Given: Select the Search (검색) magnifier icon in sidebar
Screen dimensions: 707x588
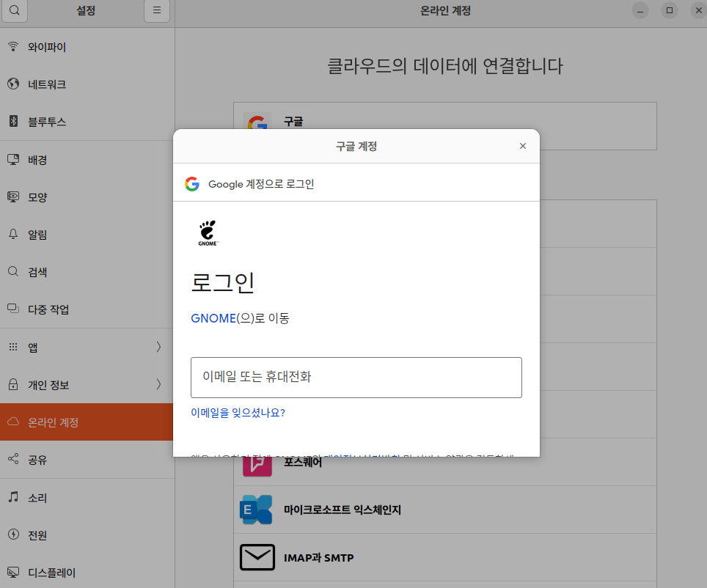Looking at the screenshot, I should (x=13, y=271).
